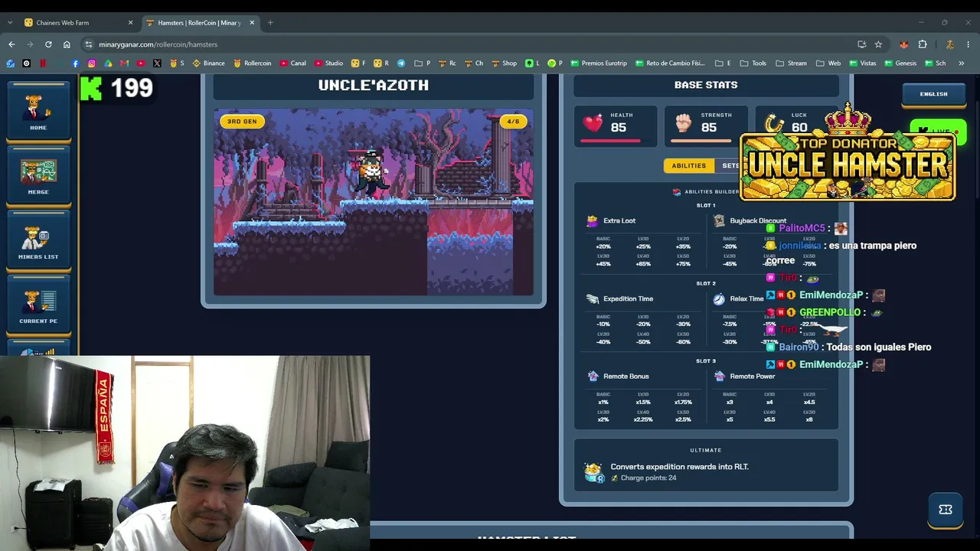980x551 pixels.
Task: Open the Facebook bookmark icon
Action: 75,64
